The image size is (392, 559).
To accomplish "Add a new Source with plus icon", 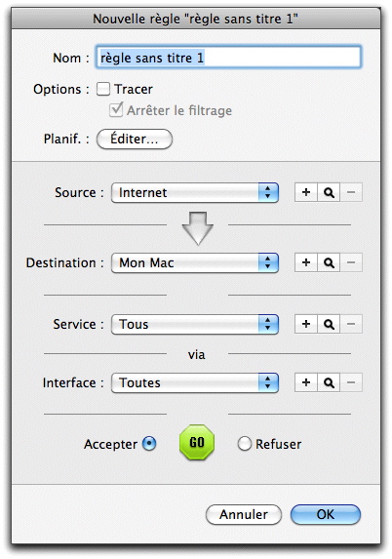I will click(x=306, y=192).
